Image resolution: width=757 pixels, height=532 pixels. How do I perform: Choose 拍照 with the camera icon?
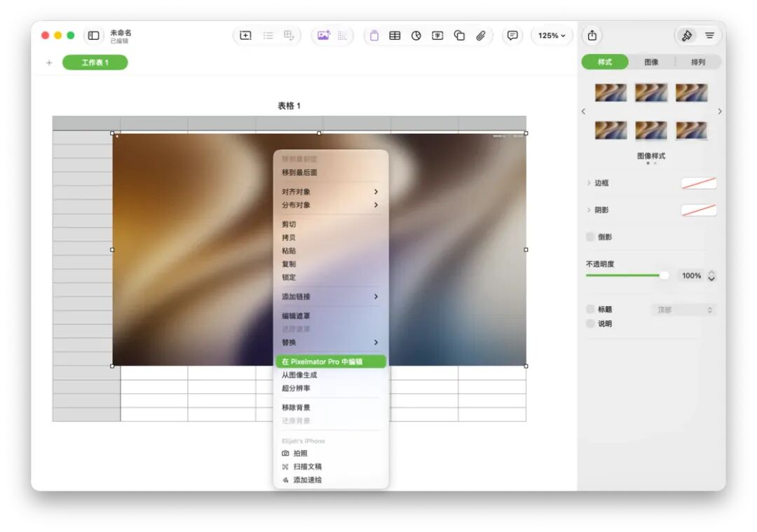point(330,453)
